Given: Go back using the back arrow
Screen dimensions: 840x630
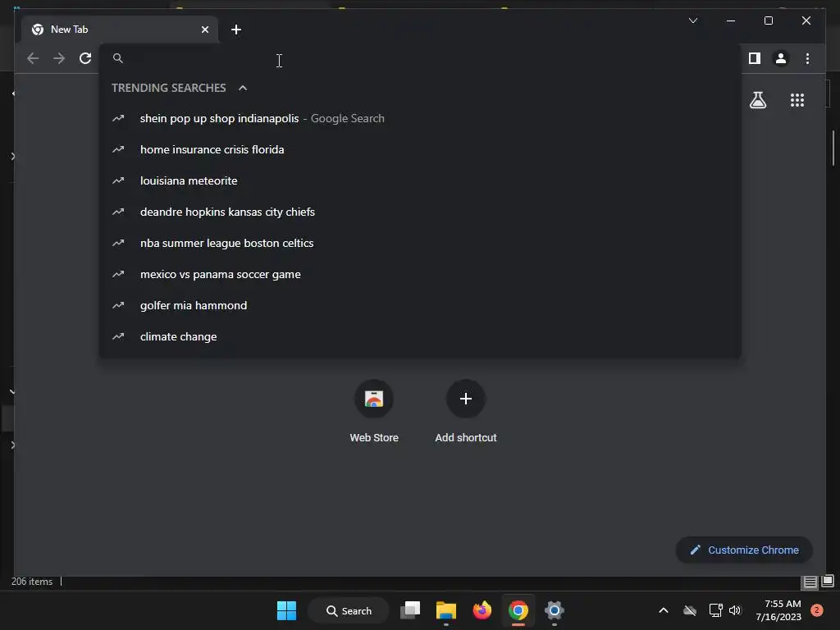Looking at the screenshot, I should [x=33, y=58].
